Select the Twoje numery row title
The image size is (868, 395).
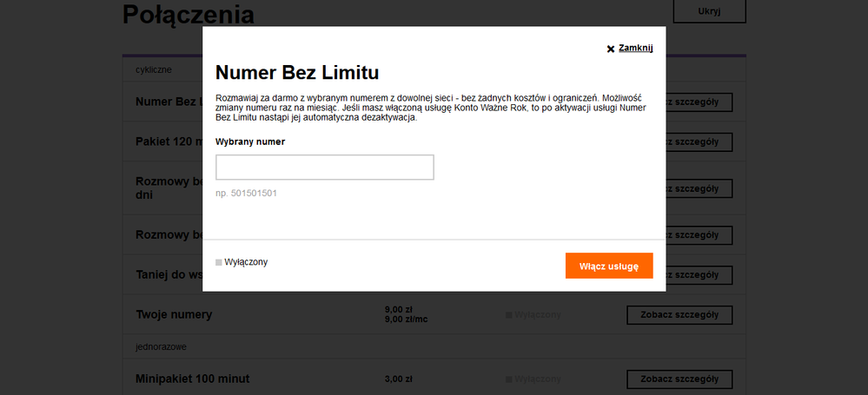click(174, 314)
